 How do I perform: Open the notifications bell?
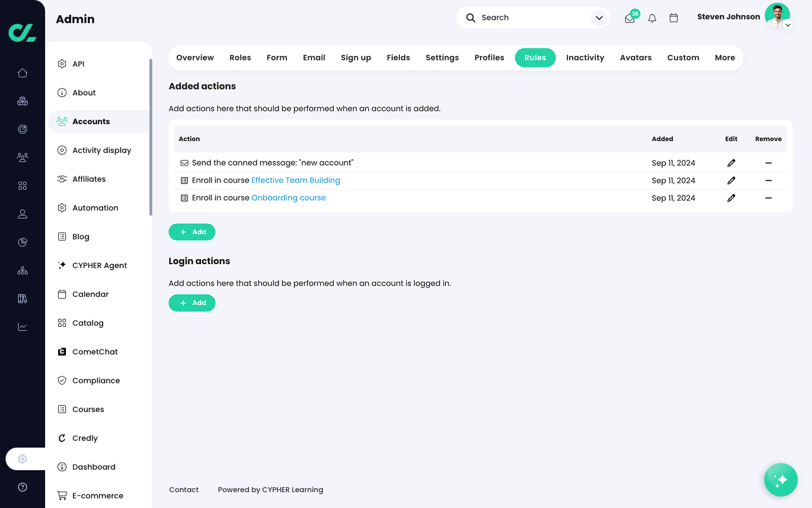click(x=652, y=18)
